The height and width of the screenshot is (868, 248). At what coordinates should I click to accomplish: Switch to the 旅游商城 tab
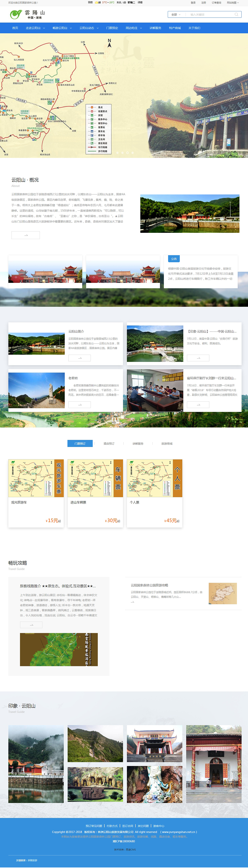[x=167, y=443]
